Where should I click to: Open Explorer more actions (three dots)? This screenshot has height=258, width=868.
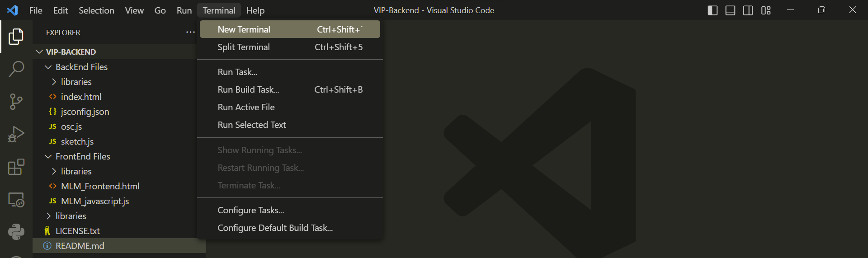coord(190,32)
